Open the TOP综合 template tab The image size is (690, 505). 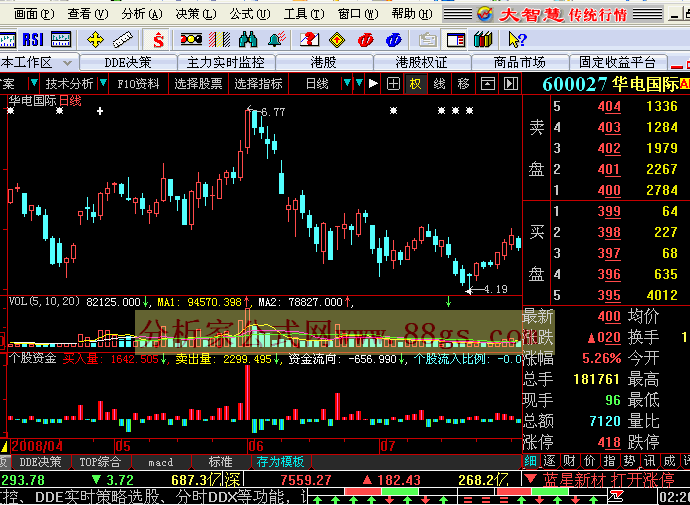coord(100,462)
